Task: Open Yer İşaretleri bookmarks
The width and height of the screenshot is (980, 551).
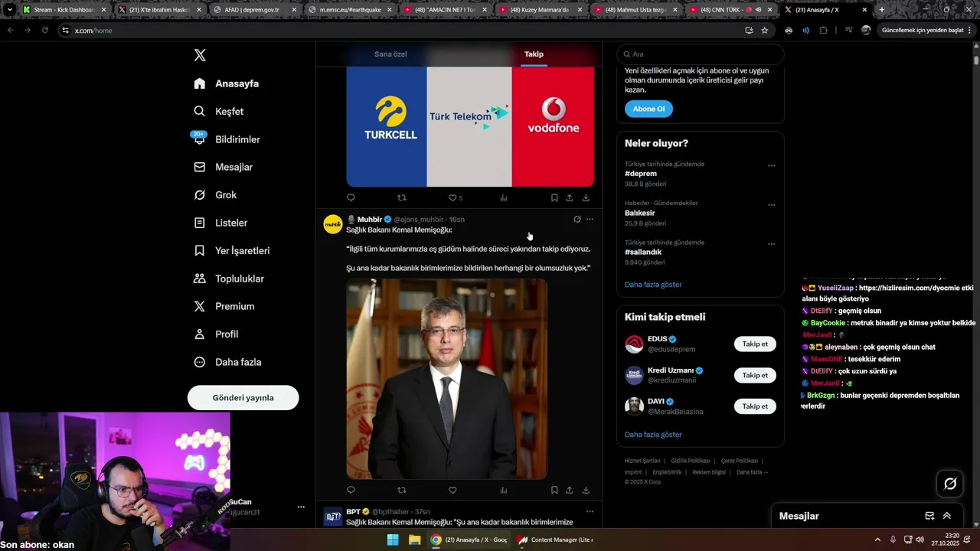Action: click(x=232, y=250)
